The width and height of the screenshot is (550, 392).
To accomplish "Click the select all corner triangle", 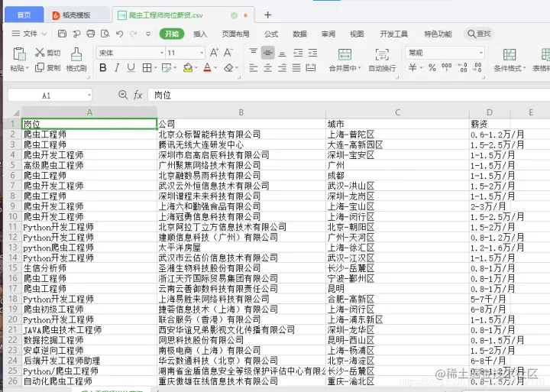I will [x=15, y=112].
